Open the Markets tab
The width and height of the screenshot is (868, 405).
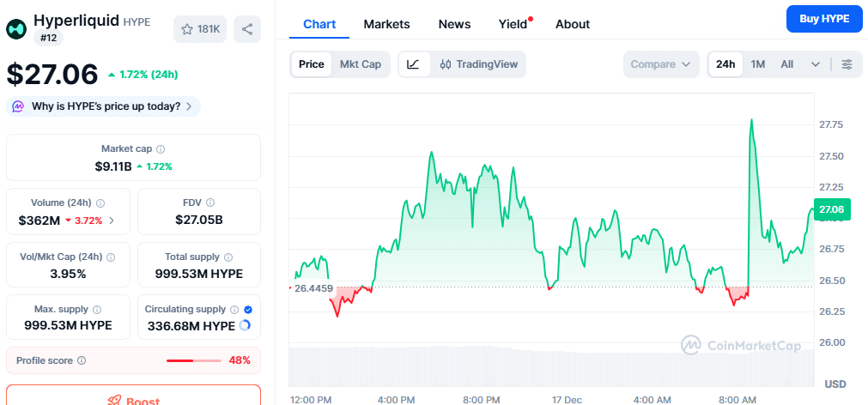[387, 24]
